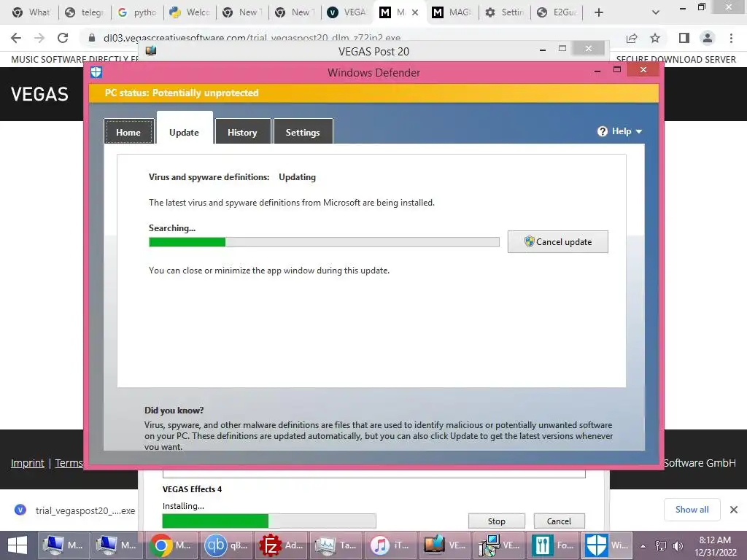
Task: Switch to the pytho Google search tab
Action: 137,12
